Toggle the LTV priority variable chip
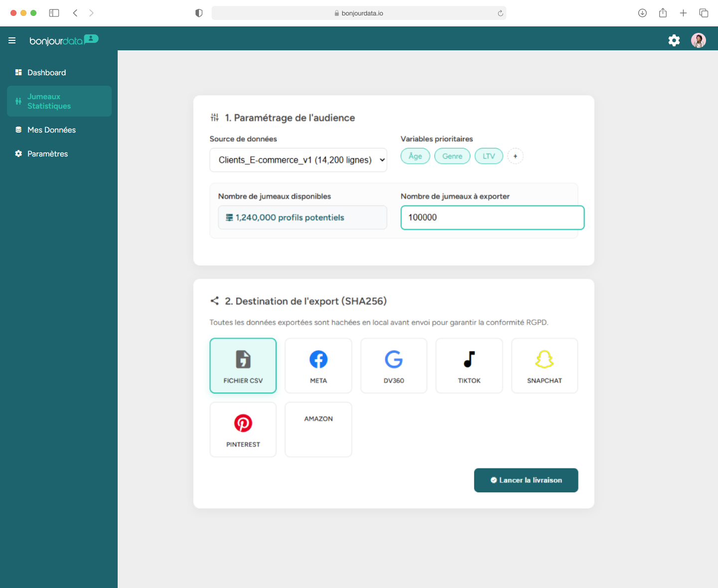718x588 pixels. coord(489,156)
